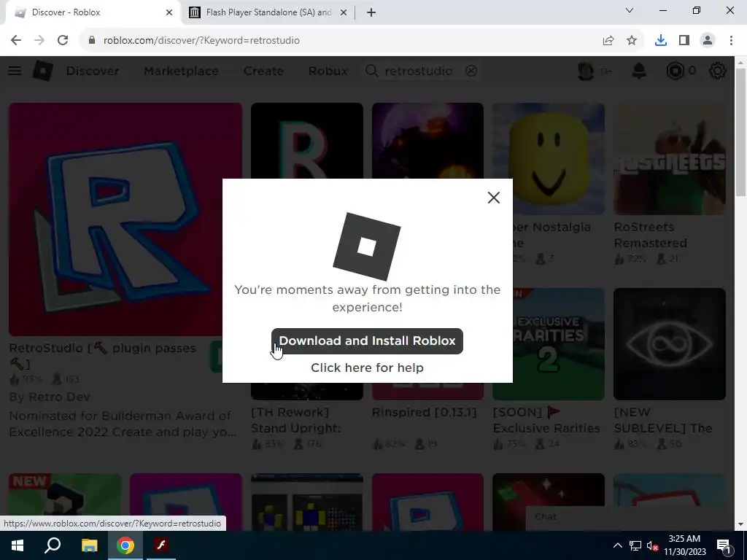Switch to the Flash Player Standalone tab
The height and width of the screenshot is (560, 747).
tap(268, 12)
